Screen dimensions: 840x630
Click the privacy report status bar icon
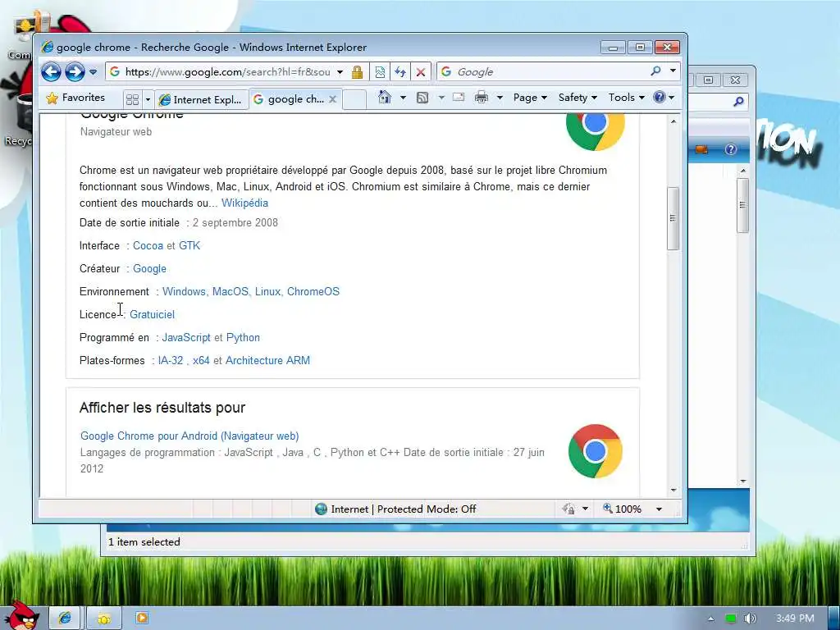coord(568,509)
